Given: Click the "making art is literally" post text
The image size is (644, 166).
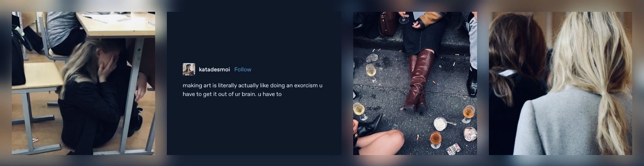Looking at the screenshot, I should [252, 90].
